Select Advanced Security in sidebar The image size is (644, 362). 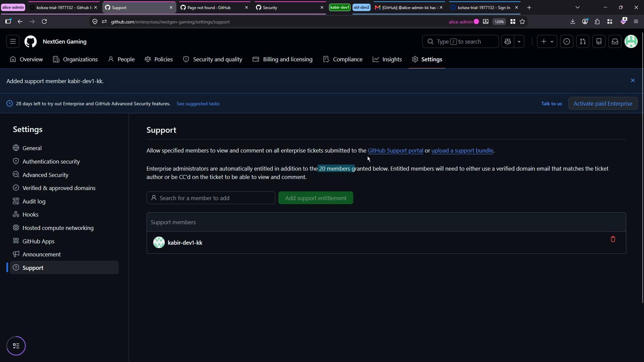click(64, 175)
